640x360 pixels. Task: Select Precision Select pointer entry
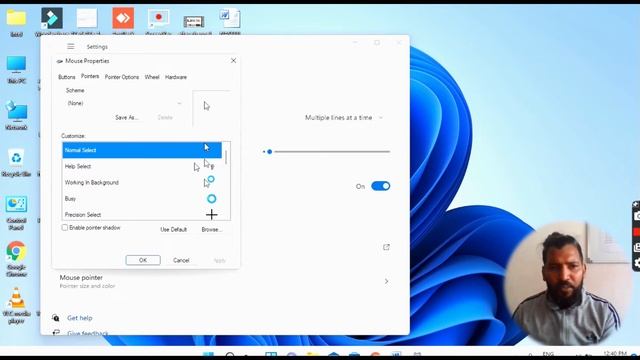pyautogui.click(x=142, y=214)
